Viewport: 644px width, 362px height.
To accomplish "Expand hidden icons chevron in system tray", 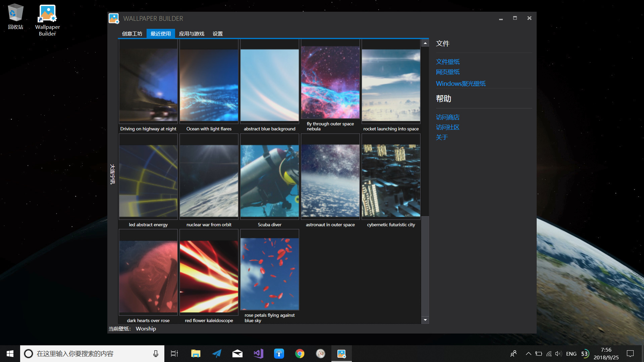I will [x=528, y=353].
